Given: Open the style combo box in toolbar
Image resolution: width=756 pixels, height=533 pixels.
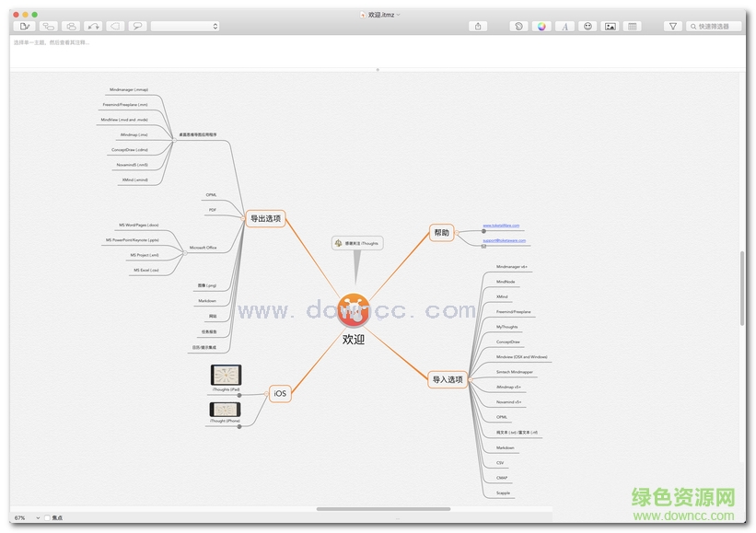Looking at the screenshot, I should (184, 26).
